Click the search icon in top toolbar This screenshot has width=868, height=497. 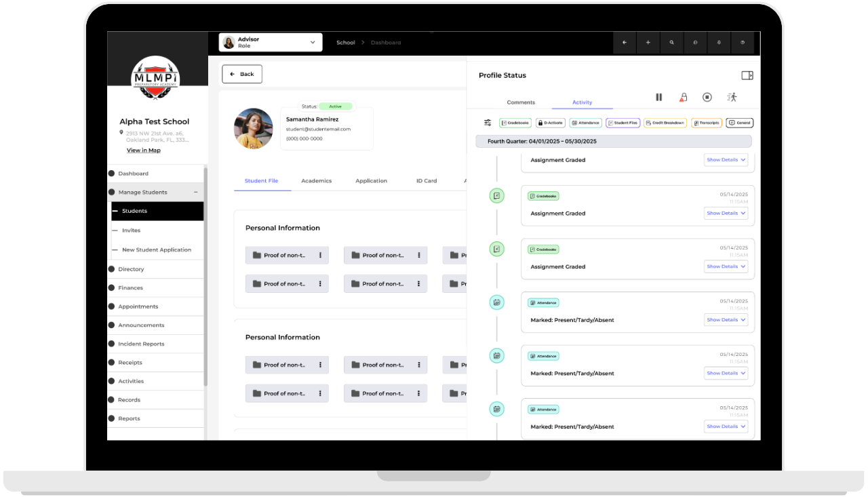671,43
